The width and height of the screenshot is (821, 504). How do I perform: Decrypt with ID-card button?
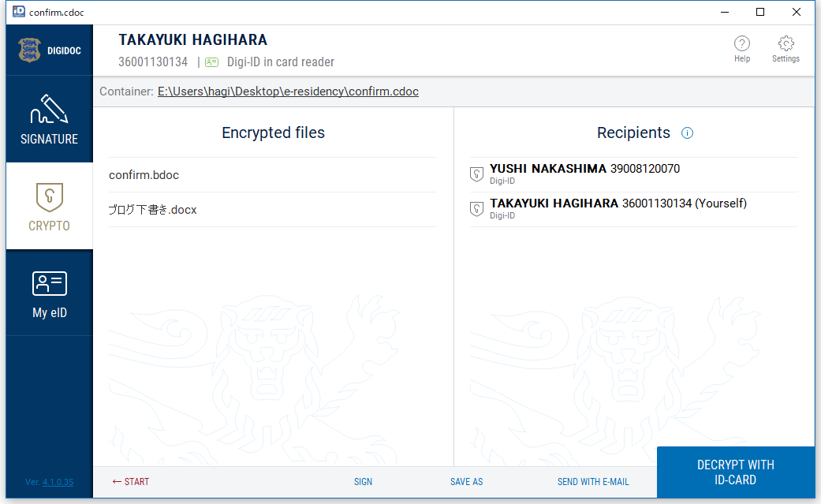coord(736,472)
